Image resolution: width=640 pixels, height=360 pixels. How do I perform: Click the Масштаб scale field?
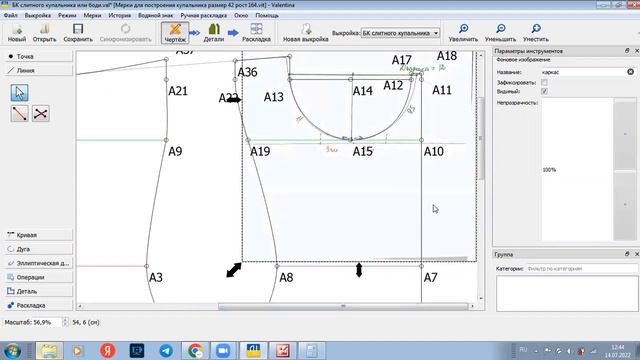coord(47,322)
